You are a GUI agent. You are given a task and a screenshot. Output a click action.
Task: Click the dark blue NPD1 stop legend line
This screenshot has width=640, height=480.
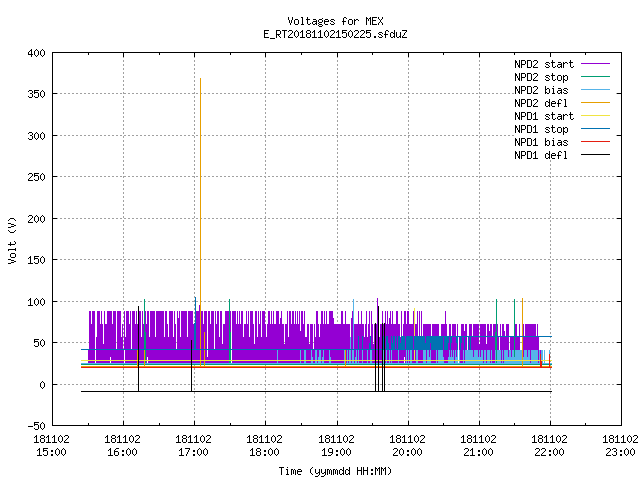(595, 129)
